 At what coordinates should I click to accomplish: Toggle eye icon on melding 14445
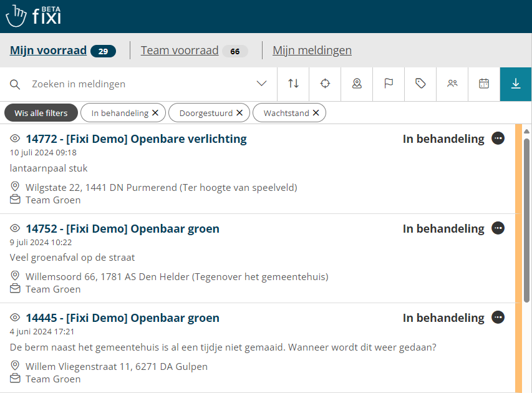15,318
